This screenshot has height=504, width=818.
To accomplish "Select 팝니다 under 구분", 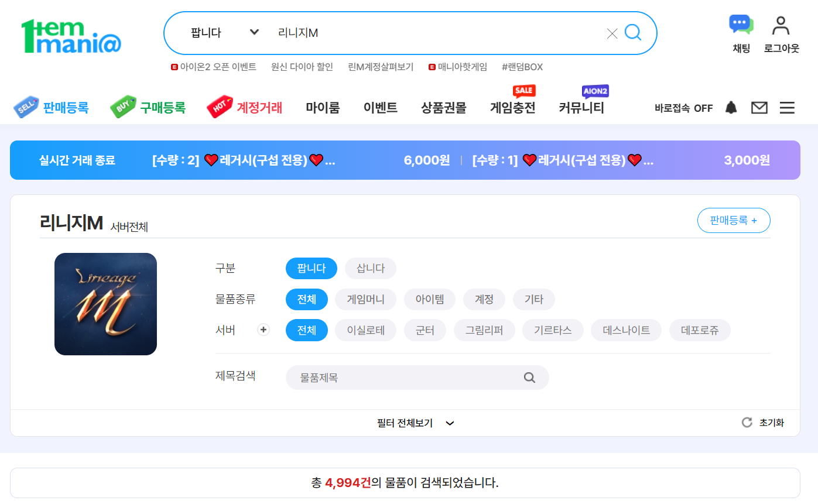I will click(312, 269).
